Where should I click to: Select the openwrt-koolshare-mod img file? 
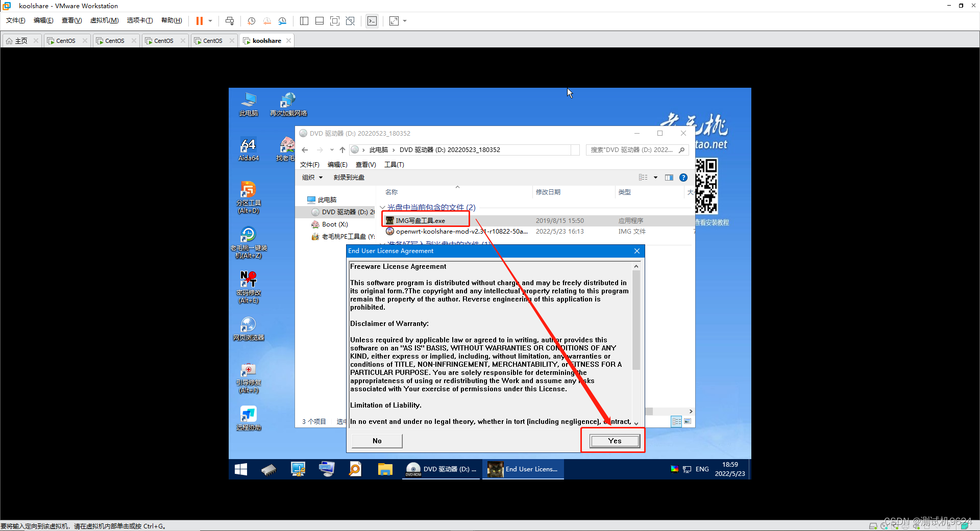tap(457, 232)
